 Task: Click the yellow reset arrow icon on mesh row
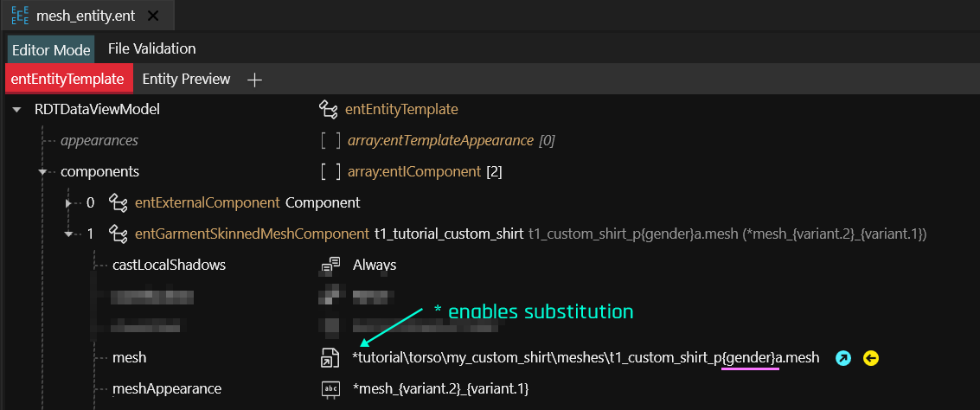coord(871,357)
